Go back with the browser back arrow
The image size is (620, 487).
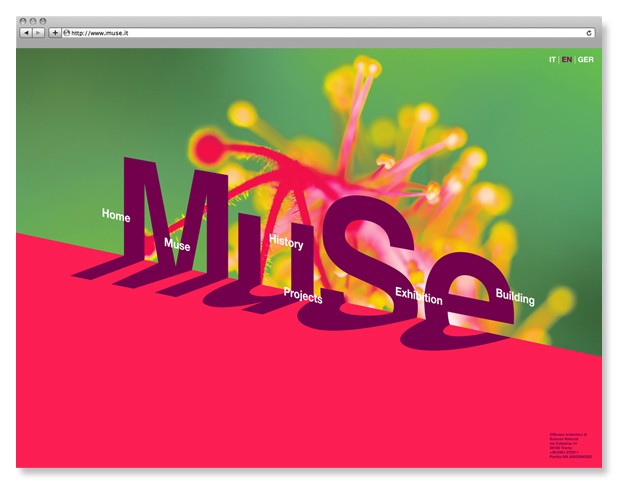26,33
